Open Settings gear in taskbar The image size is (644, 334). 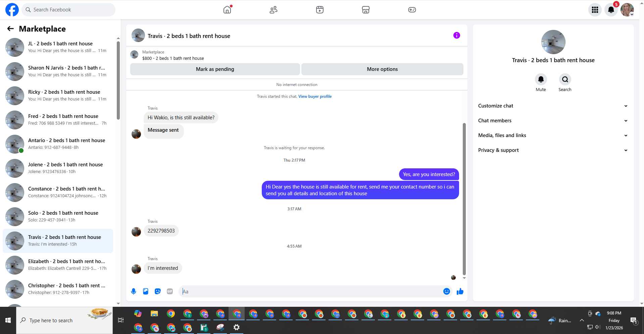point(237,327)
